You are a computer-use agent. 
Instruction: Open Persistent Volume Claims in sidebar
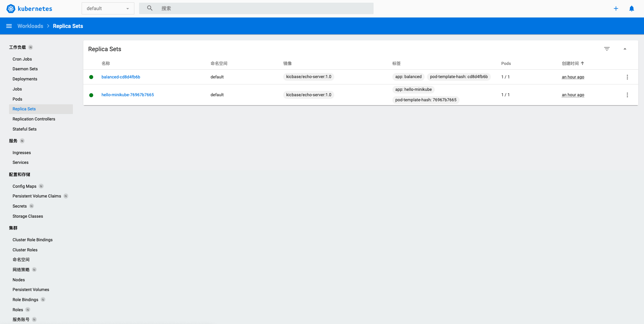click(x=37, y=196)
